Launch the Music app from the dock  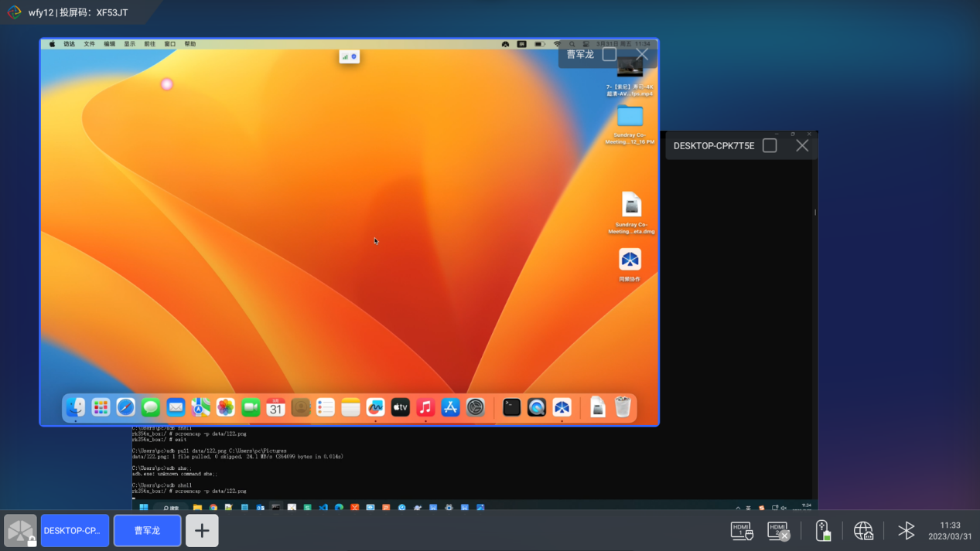coord(425,407)
